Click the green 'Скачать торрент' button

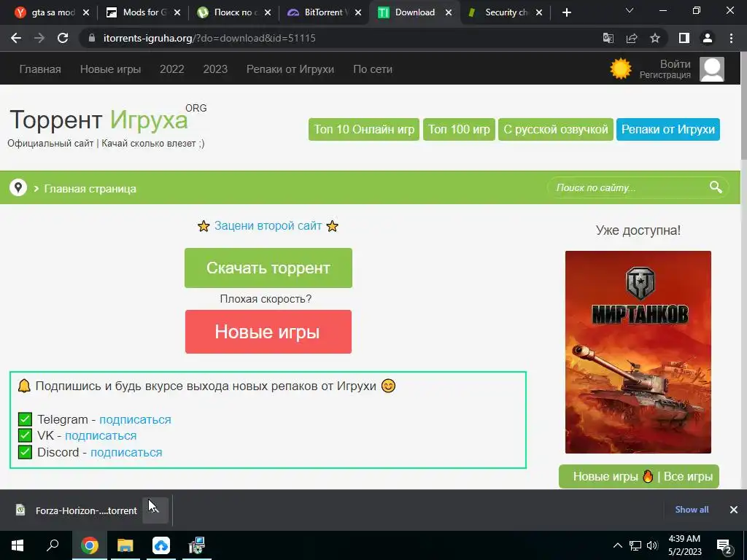tap(268, 268)
